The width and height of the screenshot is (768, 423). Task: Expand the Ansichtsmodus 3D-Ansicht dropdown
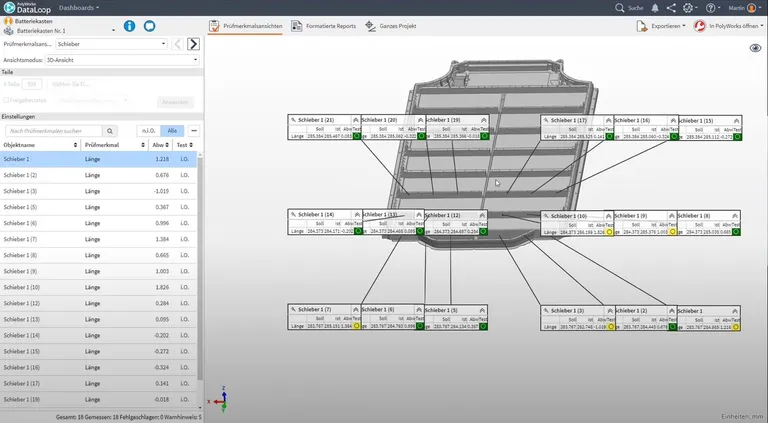click(x=122, y=60)
